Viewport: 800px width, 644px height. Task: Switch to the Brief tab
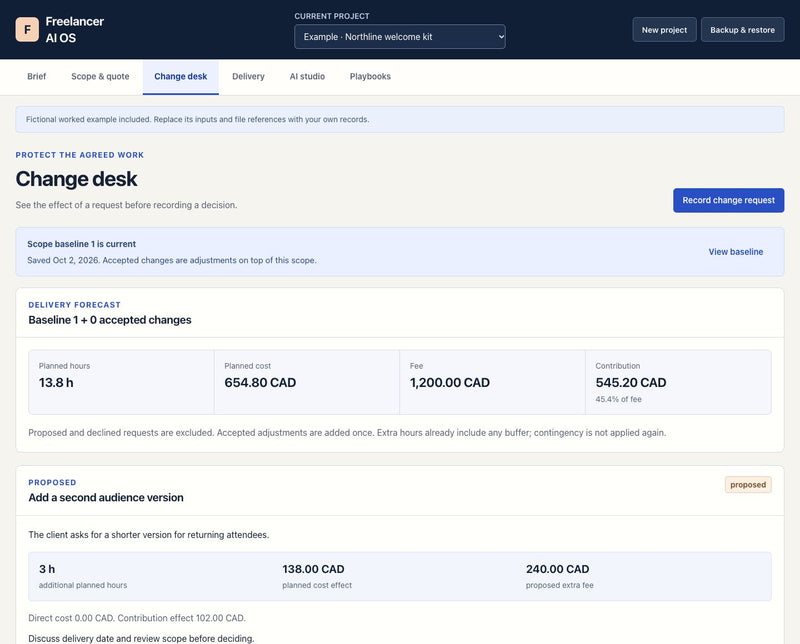point(36,77)
